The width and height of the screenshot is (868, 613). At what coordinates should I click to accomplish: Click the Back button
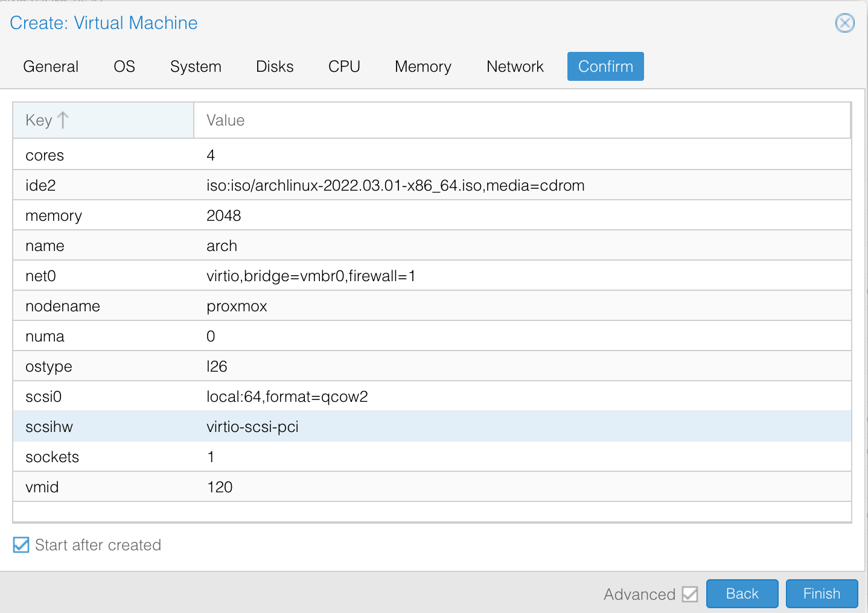(x=742, y=594)
